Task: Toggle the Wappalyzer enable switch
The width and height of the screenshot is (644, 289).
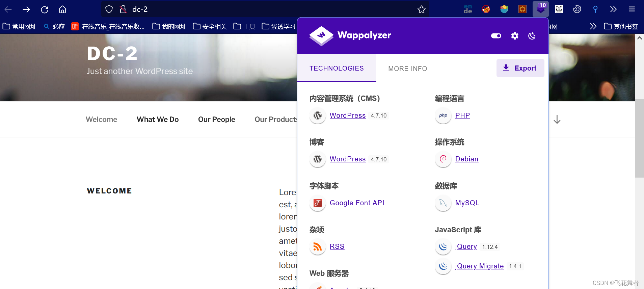Action: point(496,36)
